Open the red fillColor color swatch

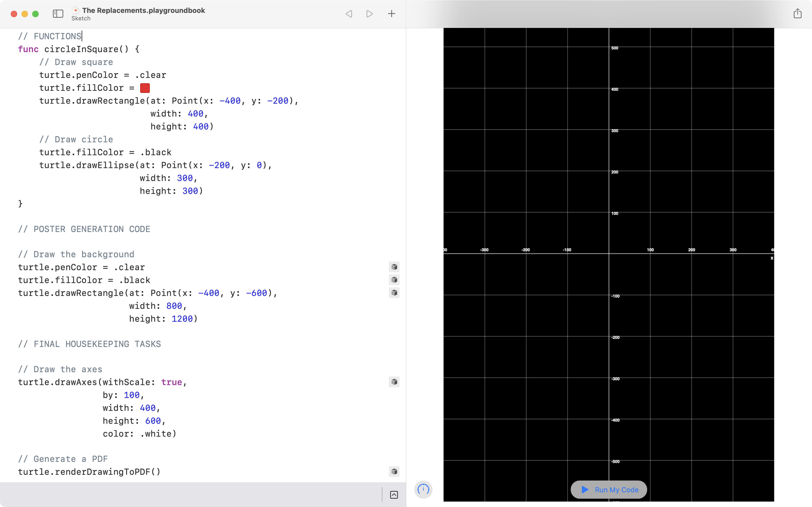[145, 88]
